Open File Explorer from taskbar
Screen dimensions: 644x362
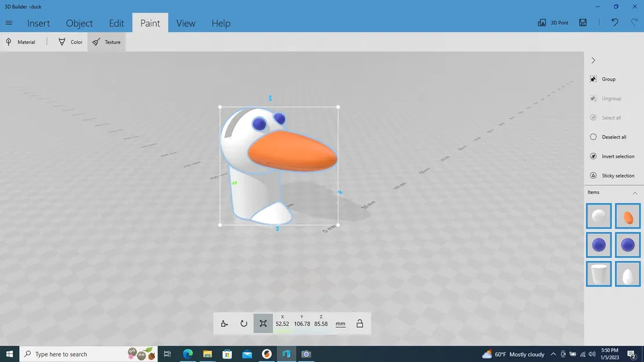pos(208,354)
